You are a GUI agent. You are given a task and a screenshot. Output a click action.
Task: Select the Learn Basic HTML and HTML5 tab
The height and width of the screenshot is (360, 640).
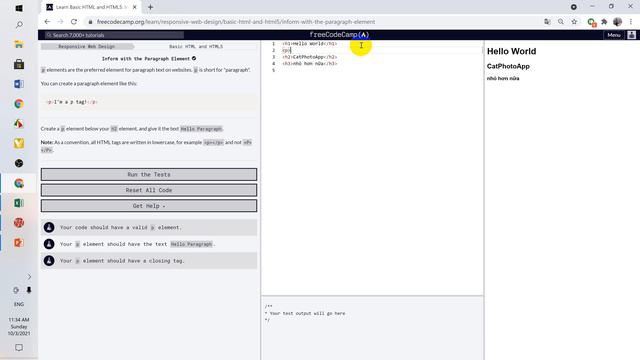pyautogui.click(x=91, y=7)
